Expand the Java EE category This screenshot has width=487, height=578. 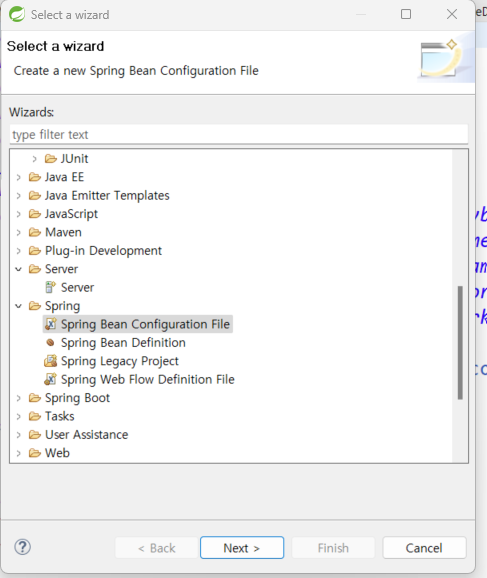pyautogui.click(x=18, y=177)
